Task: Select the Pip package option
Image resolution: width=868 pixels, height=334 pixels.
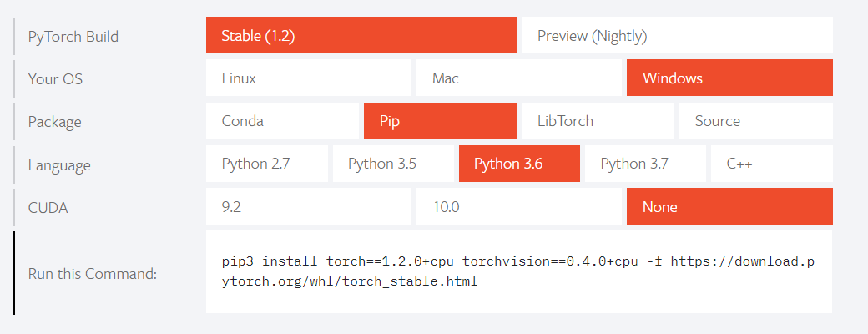Action: 440,121
